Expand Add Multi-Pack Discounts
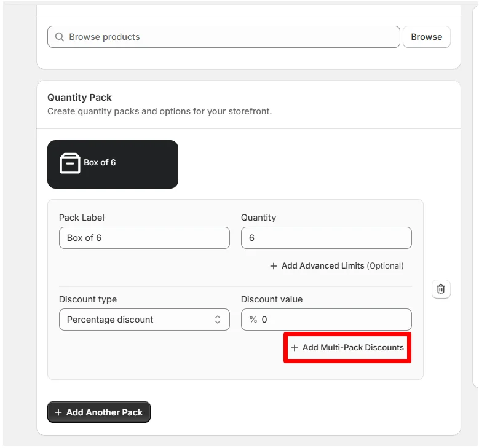The image size is (479, 448). [x=347, y=348]
